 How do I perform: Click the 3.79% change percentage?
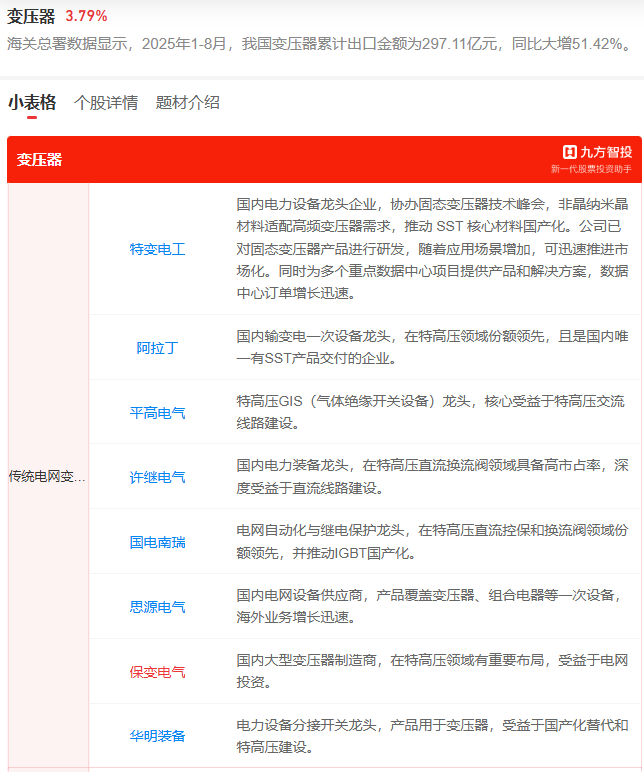tap(86, 16)
